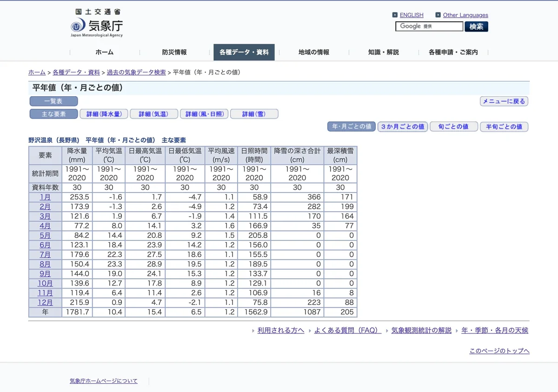Click the 平均風速 (m/s) column header

(x=221, y=155)
